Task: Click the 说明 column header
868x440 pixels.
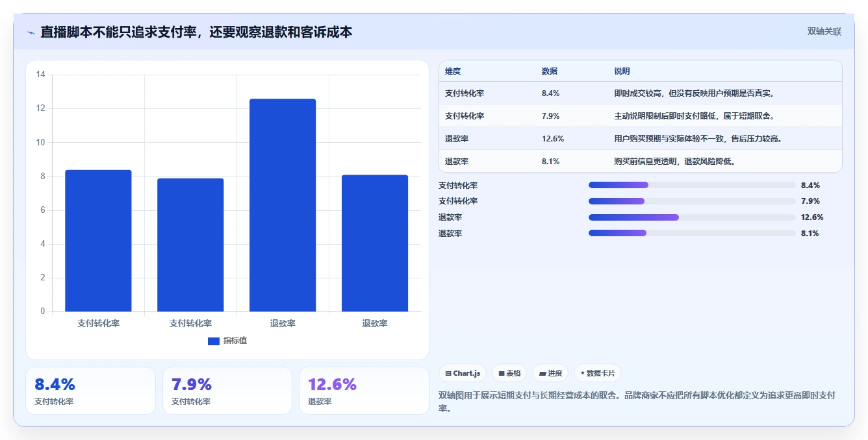Action: [622, 71]
